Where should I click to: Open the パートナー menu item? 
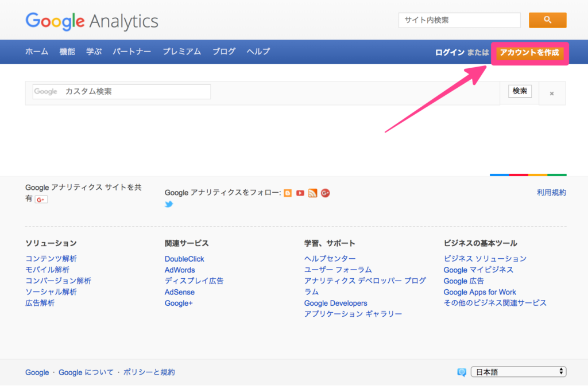(x=131, y=52)
